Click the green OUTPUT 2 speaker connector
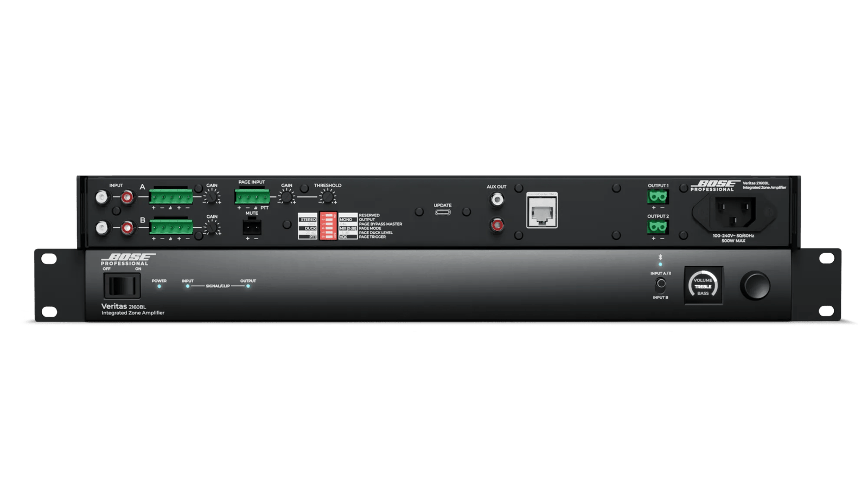This screenshot has width=868, height=488. click(658, 227)
